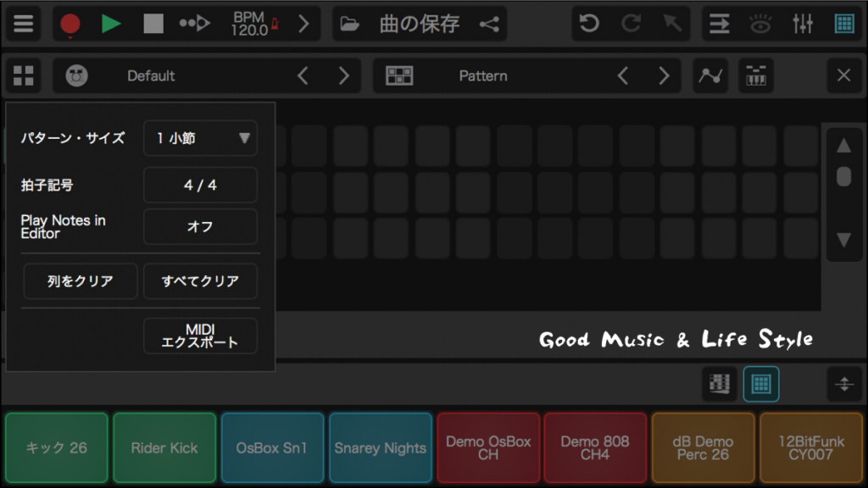Open the pattern grid icon beside Pattern

[x=399, y=75]
